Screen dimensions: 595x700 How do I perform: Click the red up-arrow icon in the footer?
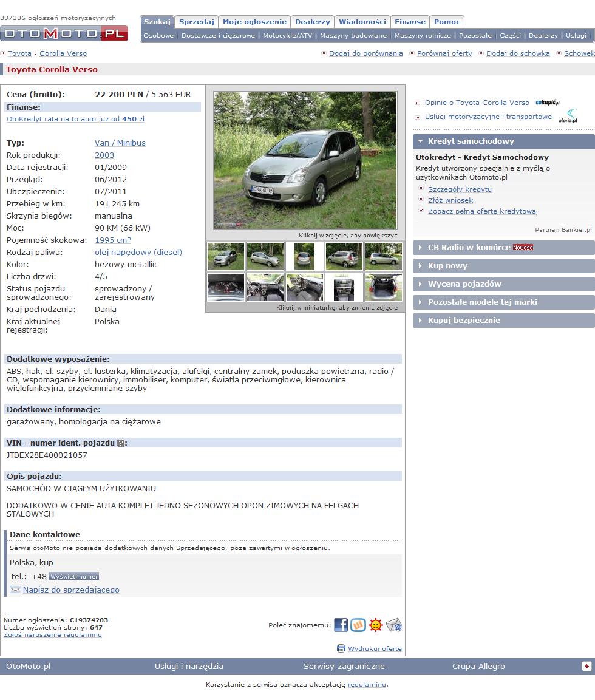point(586,666)
